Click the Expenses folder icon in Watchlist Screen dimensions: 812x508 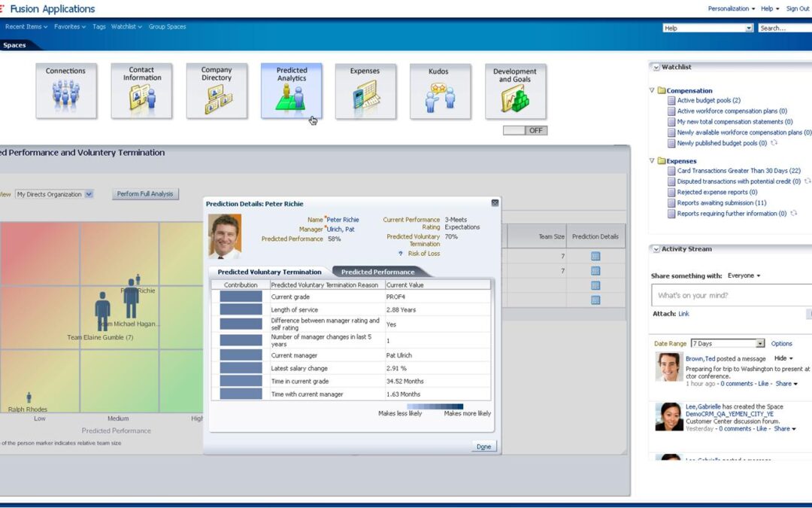coord(662,161)
